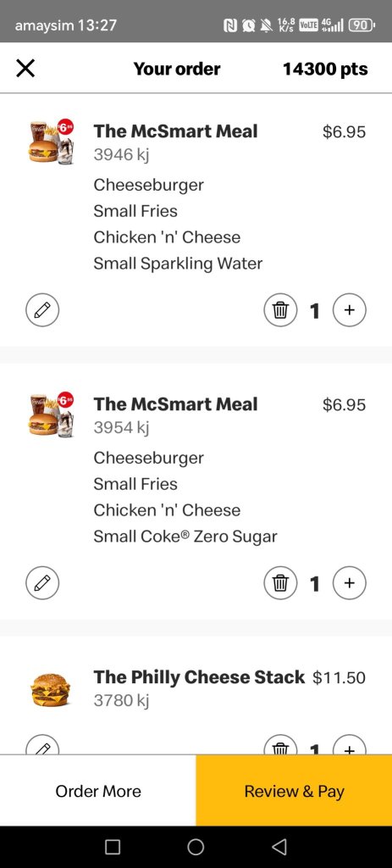Image resolution: width=392 pixels, height=868 pixels.
Task: Select The Philly Cheese Stack title
Action: point(199,677)
